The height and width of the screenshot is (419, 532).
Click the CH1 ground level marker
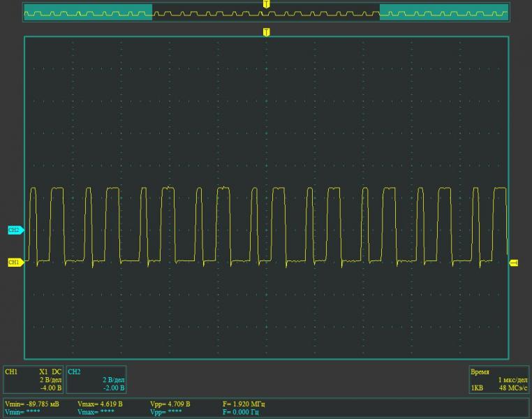point(15,263)
